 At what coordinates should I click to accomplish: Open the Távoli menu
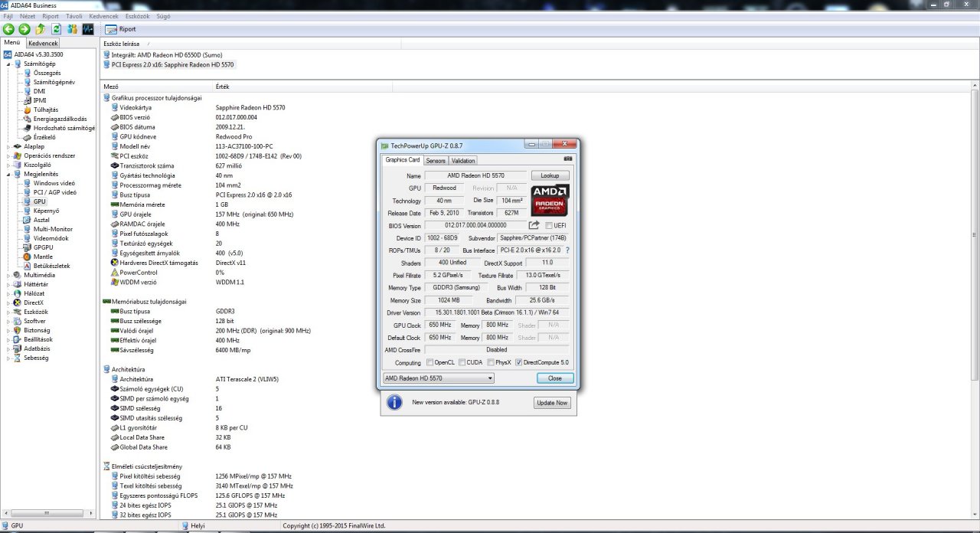(x=74, y=15)
